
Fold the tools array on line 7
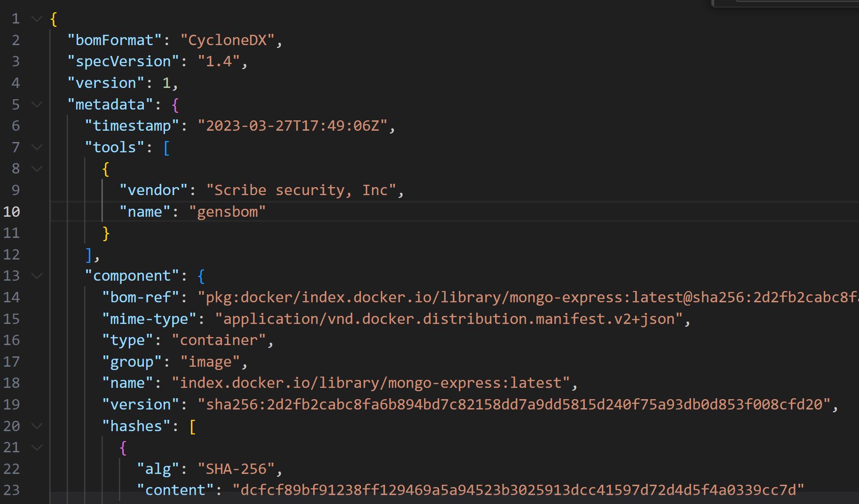37,147
